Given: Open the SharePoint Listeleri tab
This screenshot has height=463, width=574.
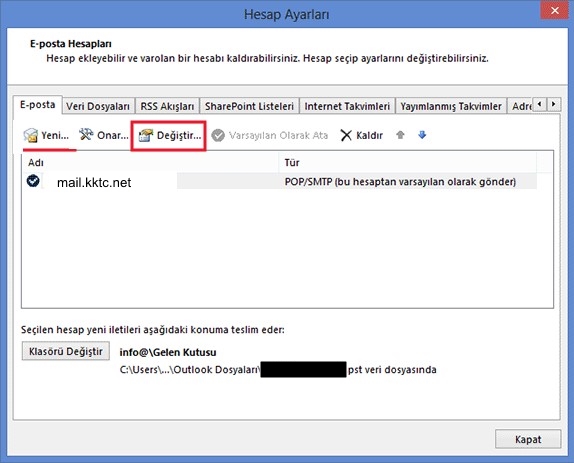Looking at the screenshot, I should point(249,106).
